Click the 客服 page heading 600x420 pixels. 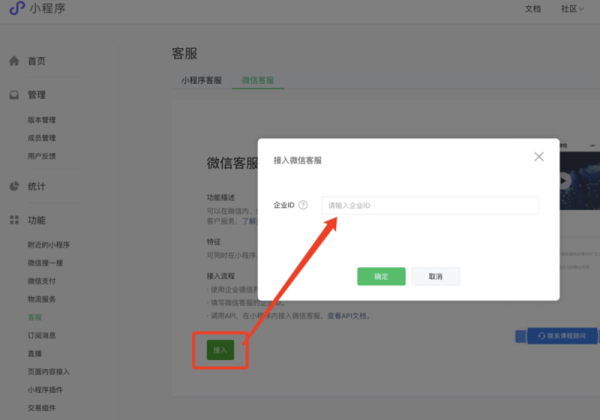click(x=184, y=54)
